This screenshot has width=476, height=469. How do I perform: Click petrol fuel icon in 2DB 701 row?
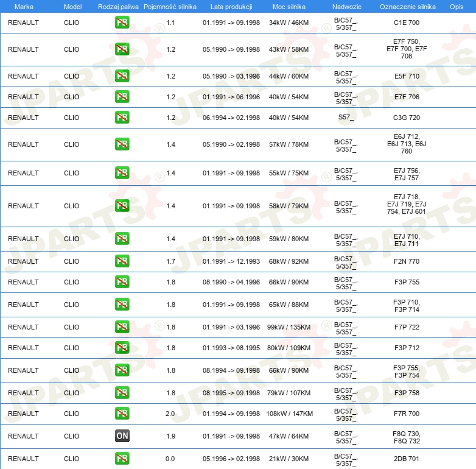(122, 459)
